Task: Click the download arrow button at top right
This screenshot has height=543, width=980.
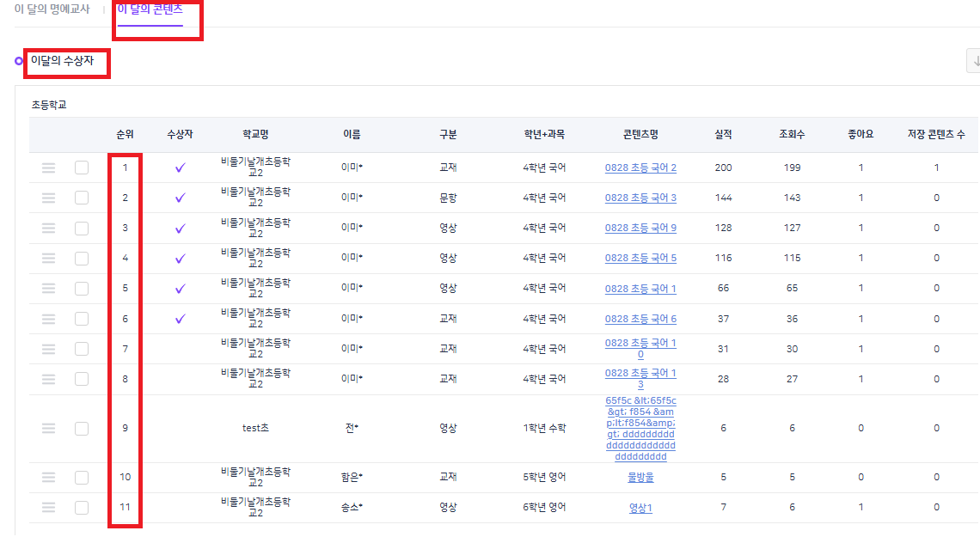Action: pyautogui.click(x=974, y=61)
